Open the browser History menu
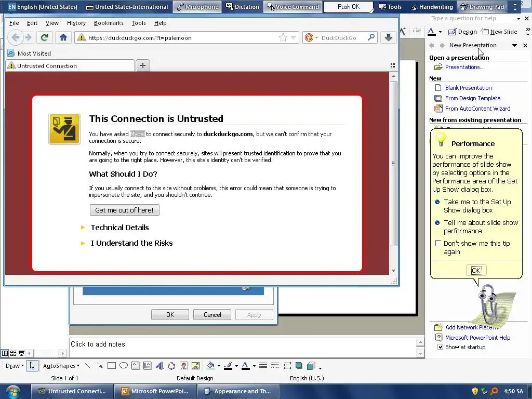This screenshot has width=532, height=399. pos(76,23)
